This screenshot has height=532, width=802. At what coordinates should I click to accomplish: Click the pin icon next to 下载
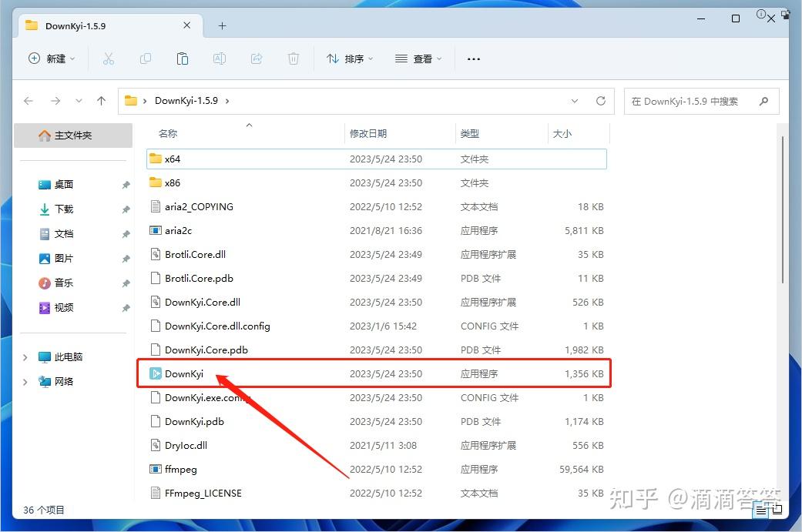click(126, 209)
